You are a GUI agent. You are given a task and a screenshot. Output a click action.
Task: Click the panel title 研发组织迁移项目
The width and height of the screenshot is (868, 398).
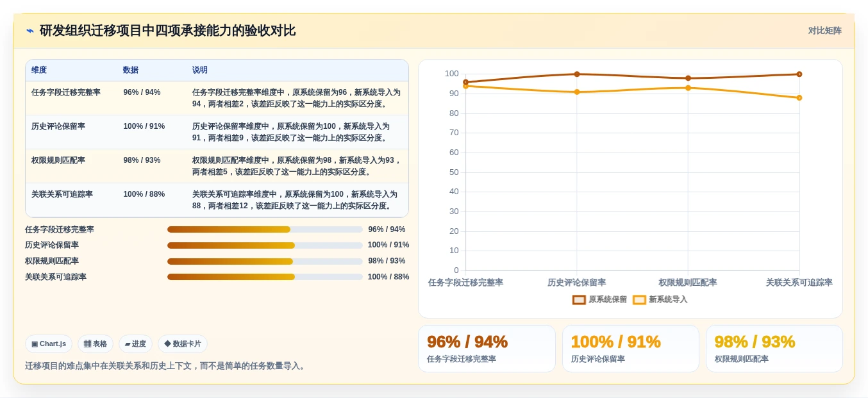tap(167, 31)
